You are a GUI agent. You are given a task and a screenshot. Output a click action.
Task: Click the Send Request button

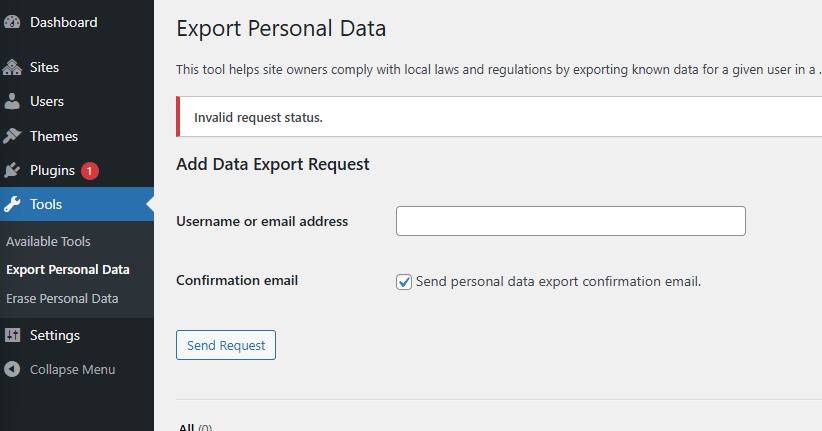pos(226,345)
